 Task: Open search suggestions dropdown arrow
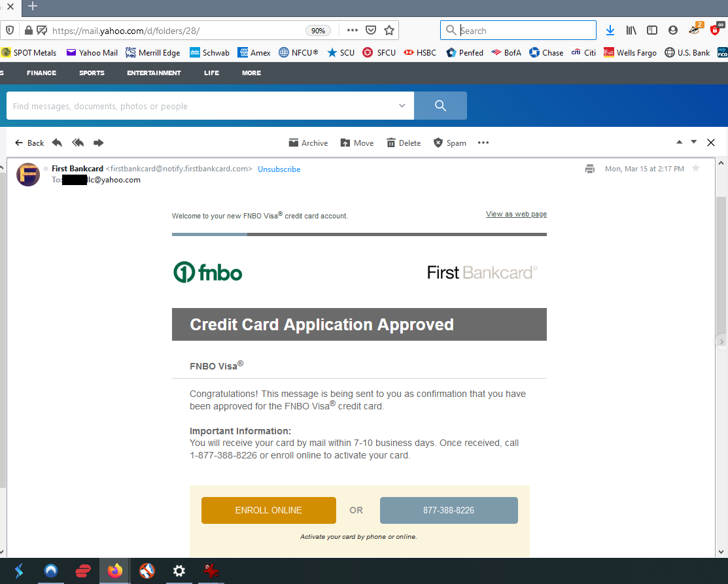(x=402, y=105)
